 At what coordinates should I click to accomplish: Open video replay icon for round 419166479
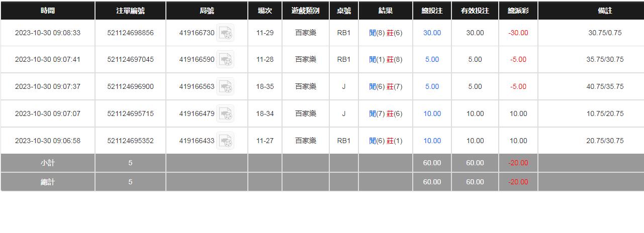point(225,114)
